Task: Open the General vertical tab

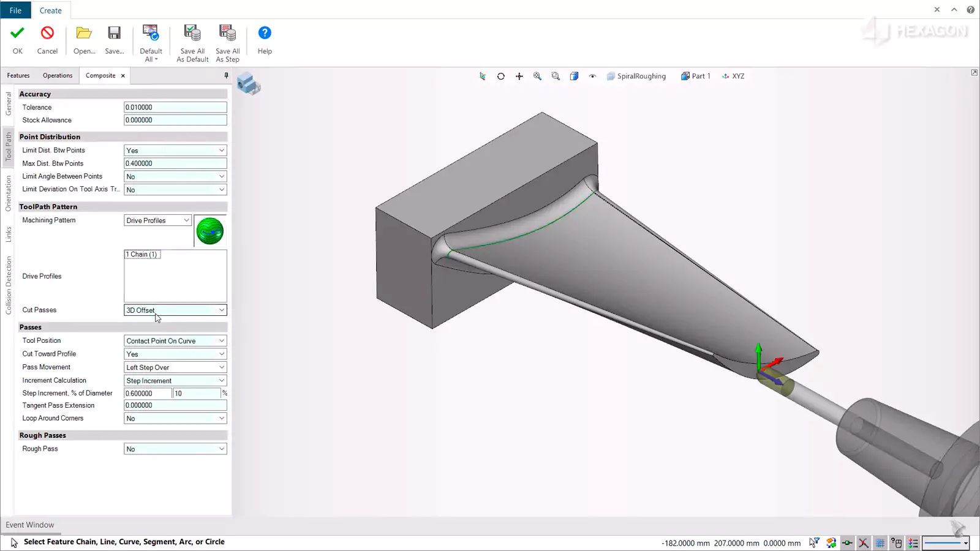Action: point(9,103)
